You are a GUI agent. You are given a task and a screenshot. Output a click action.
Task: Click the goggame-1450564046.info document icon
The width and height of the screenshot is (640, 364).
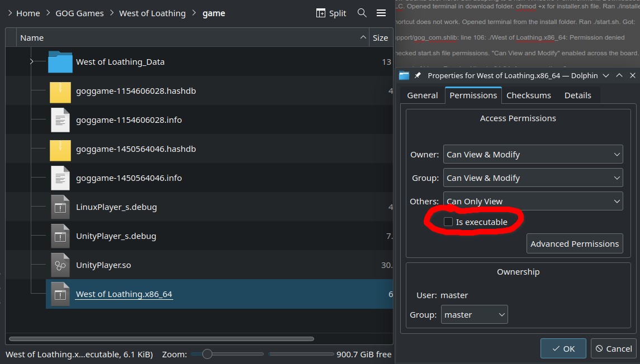pyautogui.click(x=60, y=178)
